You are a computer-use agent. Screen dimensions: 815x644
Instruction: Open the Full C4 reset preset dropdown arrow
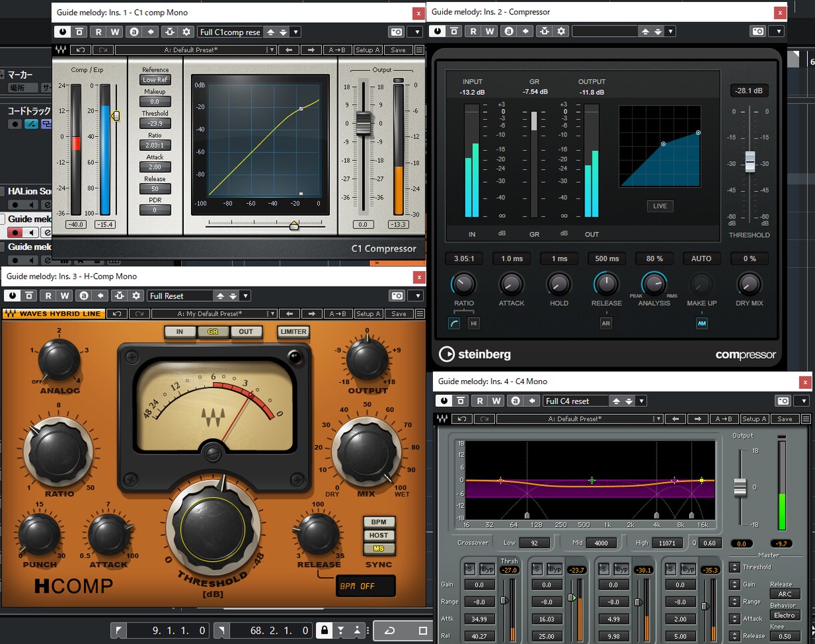[x=641, y=401]
